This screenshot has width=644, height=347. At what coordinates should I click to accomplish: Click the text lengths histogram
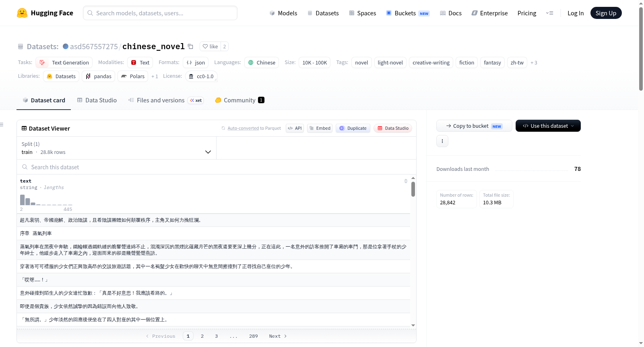point(46,199)
